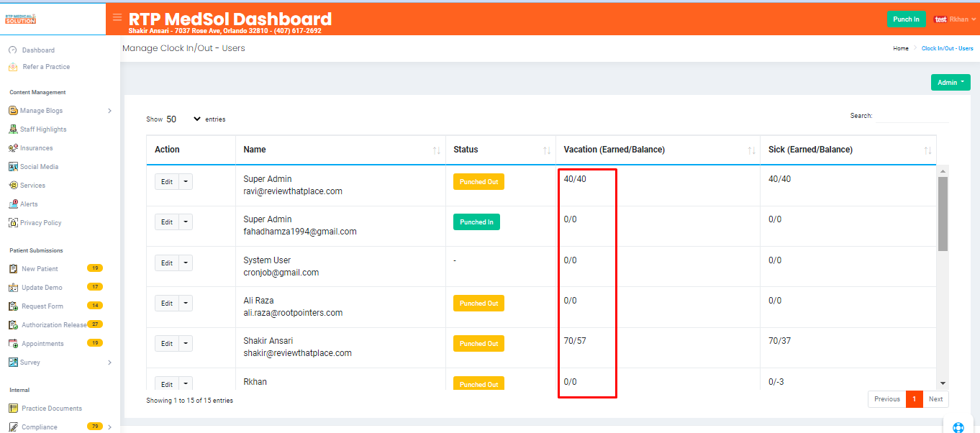
Task: Click Edit for ravi@reviewthatplace.com
Action: point(166,182)
